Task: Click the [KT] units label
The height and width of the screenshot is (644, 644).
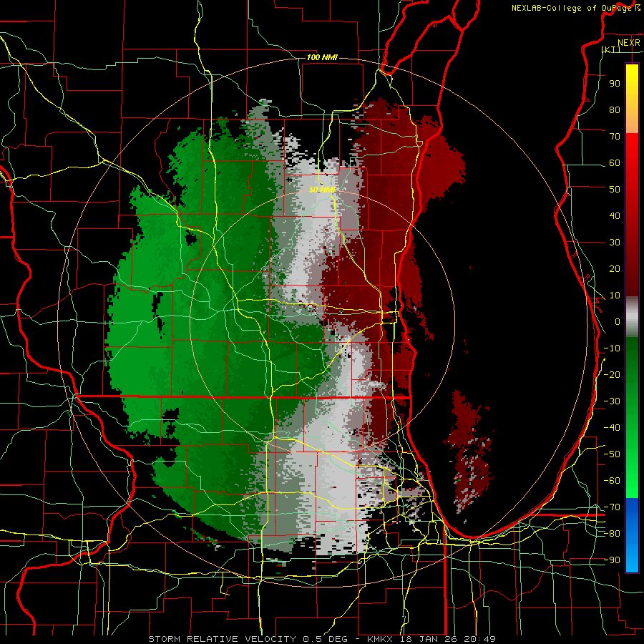Action: tap(611, 49)
